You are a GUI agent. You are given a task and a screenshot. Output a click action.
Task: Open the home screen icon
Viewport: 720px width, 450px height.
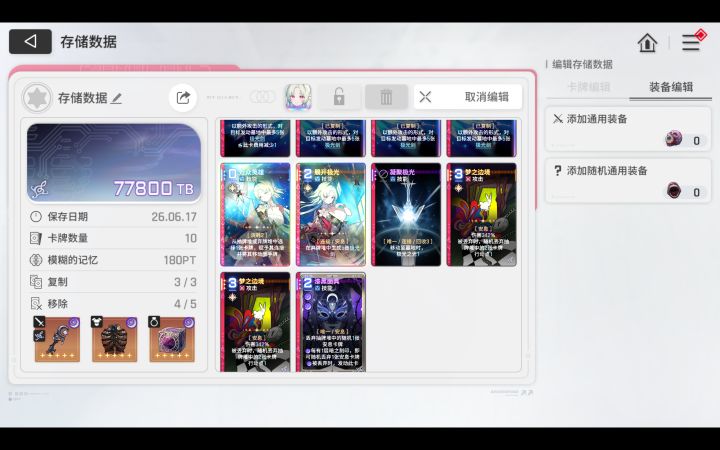coord(647,43)
